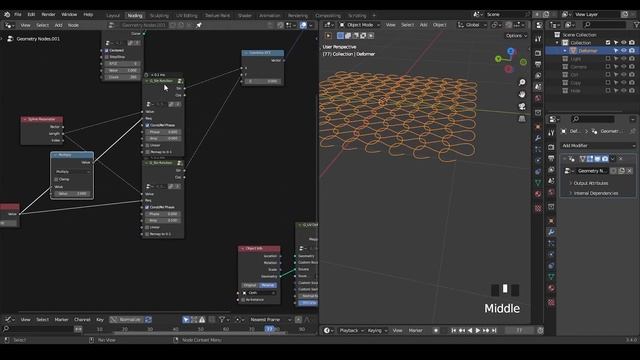Open node editor snapping options
The image size is (640, 360).
click(290, 25)
